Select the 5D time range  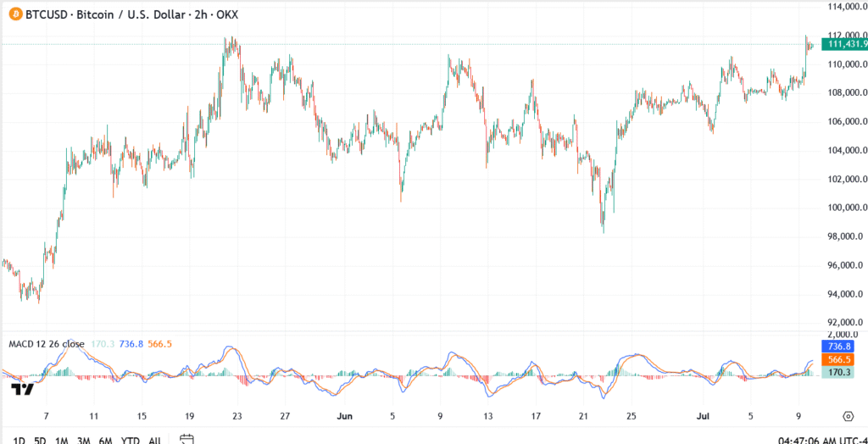40,440
